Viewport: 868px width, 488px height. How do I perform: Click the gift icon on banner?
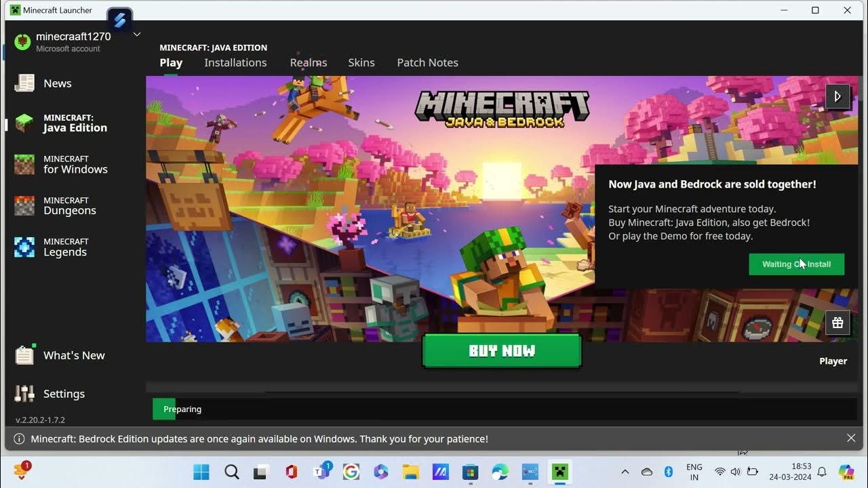coord(837,323)
